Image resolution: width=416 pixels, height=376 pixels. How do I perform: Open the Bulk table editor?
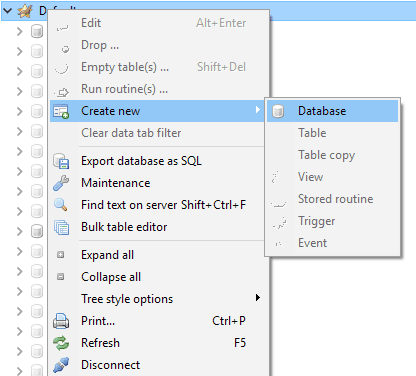(x=157, y=227)
